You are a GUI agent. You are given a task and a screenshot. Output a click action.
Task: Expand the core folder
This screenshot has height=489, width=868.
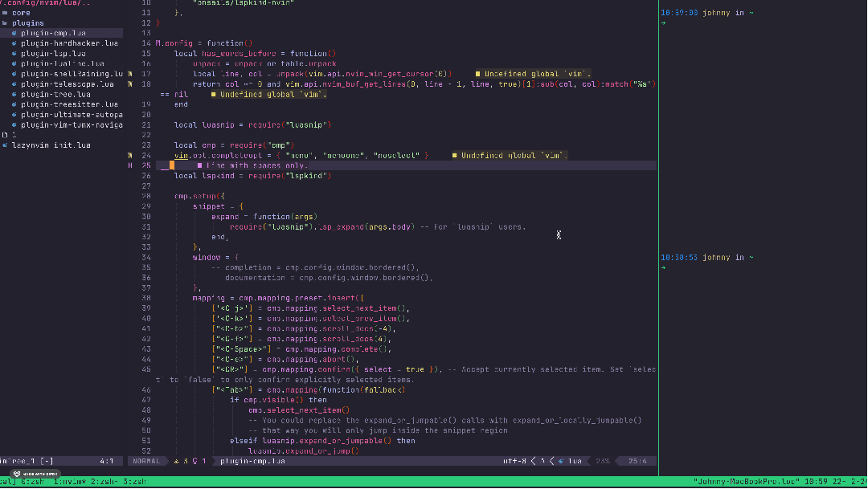[x=21, y=13]
